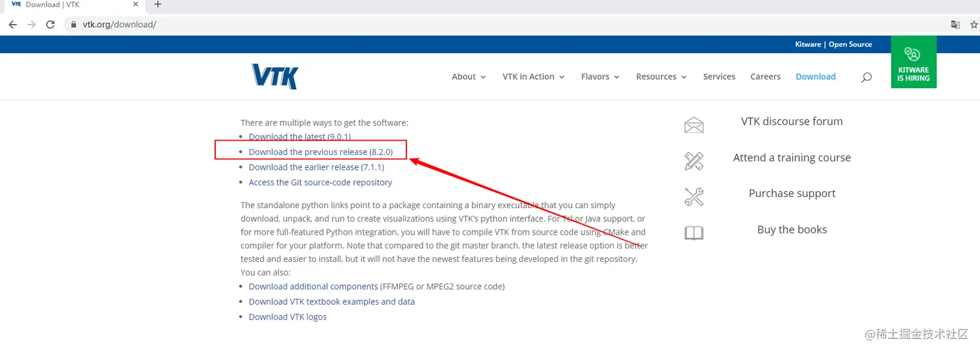The height and width of the screenshot is (352, 980).
Task: Click the open book icon
Action: click(694, 233)
